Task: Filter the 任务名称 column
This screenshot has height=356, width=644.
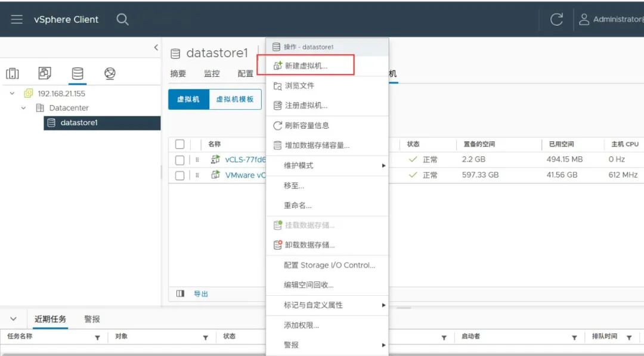Action: click(97, 338)
